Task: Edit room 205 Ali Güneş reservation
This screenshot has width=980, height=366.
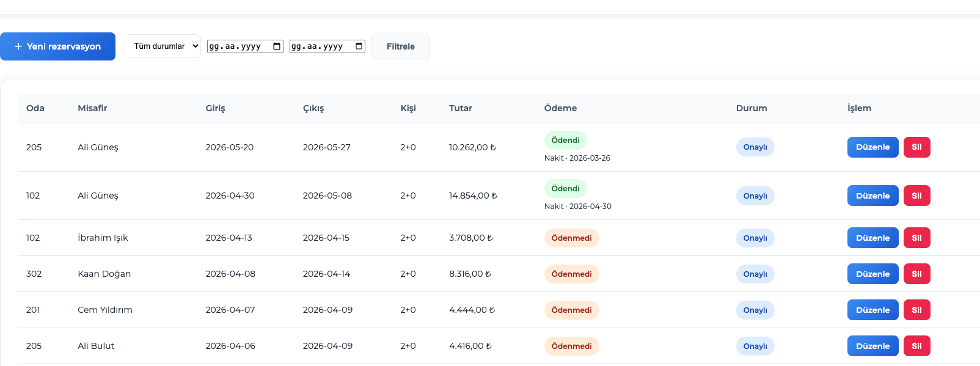Action: pos(872,147)
